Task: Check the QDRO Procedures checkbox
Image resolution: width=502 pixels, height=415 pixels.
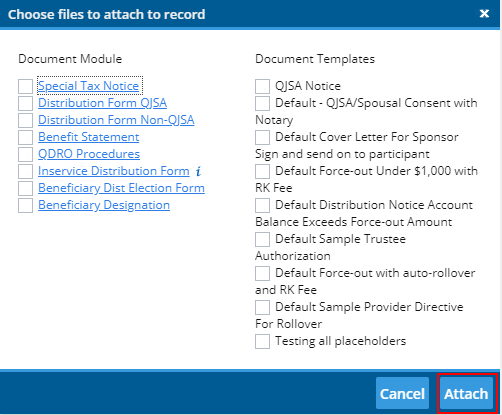Action: point(25,154)
